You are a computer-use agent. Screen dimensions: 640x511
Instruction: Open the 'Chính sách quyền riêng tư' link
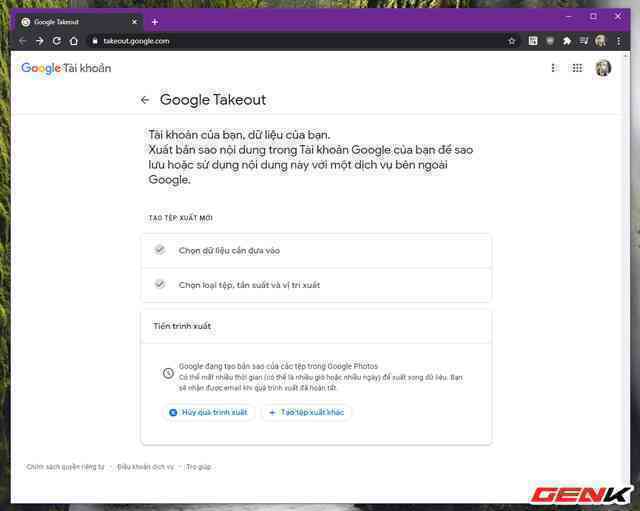[x=65, y=467]
